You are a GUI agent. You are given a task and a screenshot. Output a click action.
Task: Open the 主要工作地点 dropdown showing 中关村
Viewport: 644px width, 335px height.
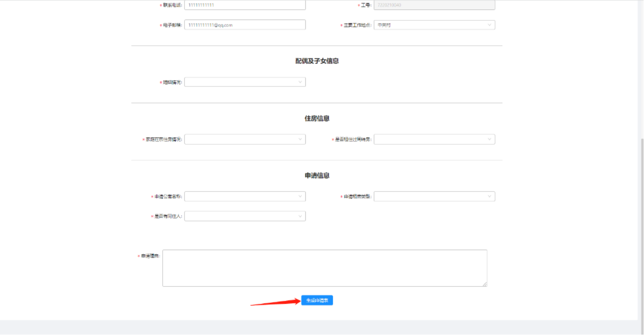(x=429, y=25)
